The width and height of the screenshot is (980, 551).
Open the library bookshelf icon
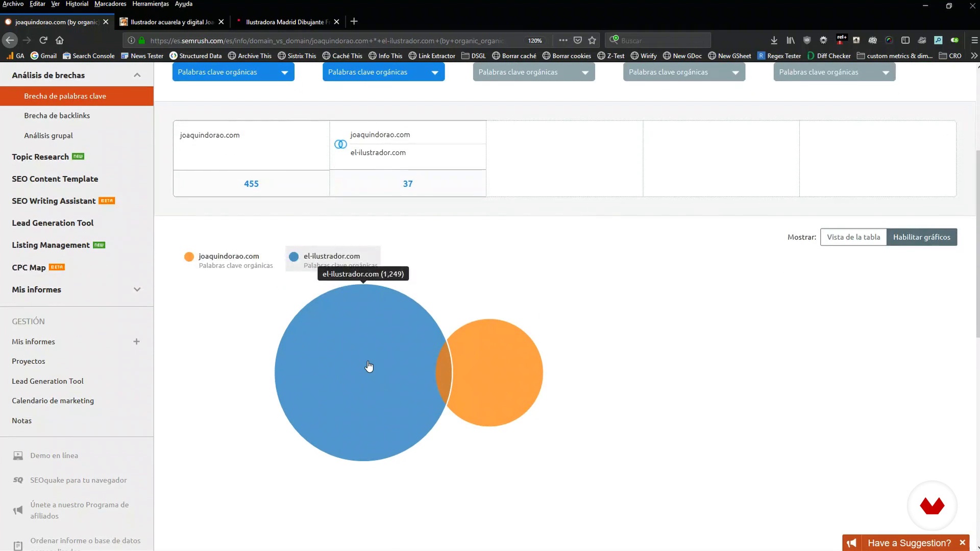(x=790, y=40)
